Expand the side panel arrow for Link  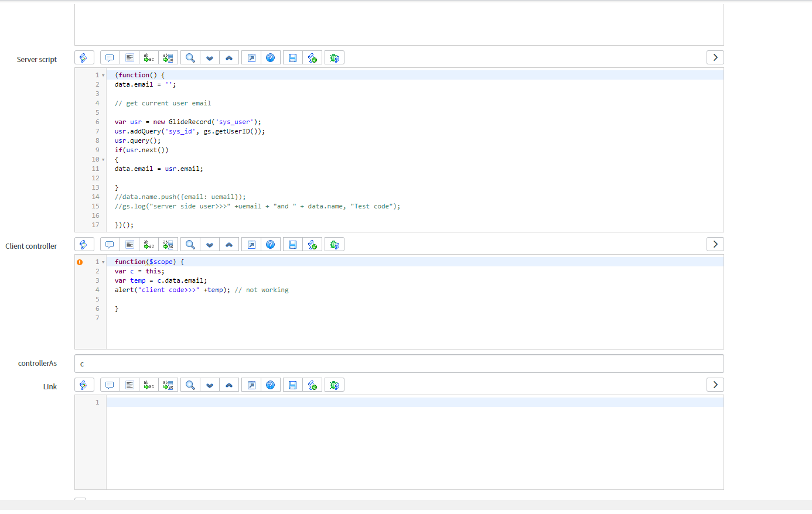[715, 385]
